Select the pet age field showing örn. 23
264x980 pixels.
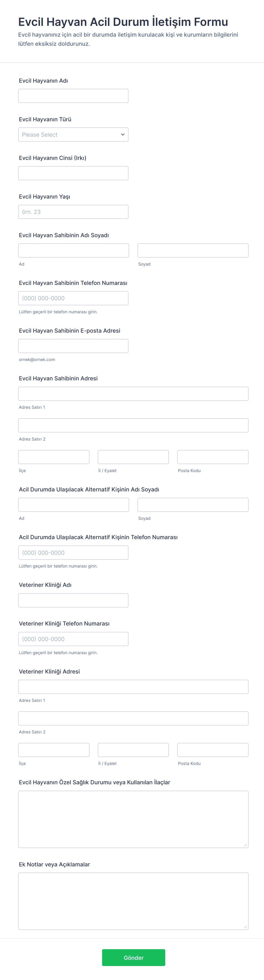click(73, 212)
